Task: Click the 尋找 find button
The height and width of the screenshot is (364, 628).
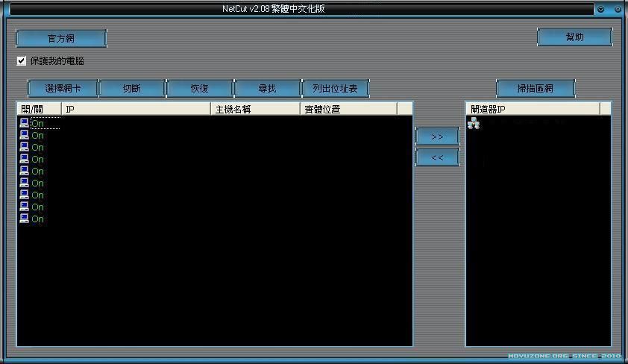Action: coord(267,89)
